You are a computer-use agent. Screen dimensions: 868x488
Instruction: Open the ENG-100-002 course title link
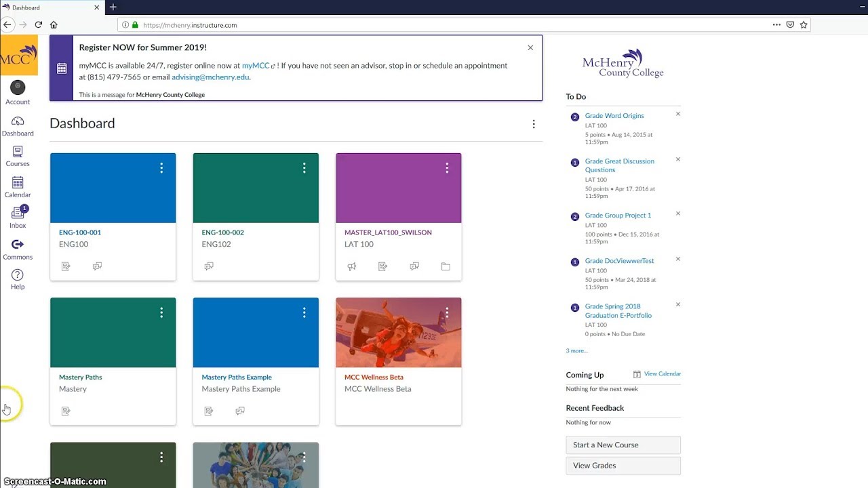point(222,232)
